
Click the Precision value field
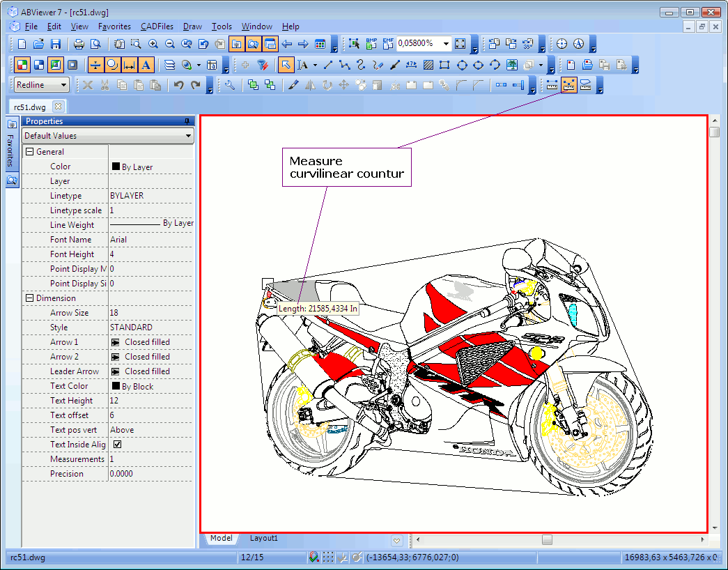tap(151, 474)
